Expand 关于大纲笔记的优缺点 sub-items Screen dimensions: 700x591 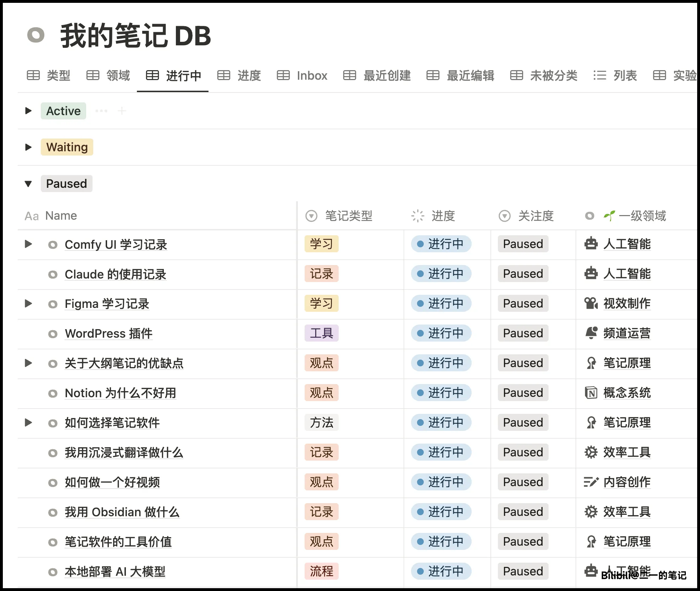coord(28,363)
